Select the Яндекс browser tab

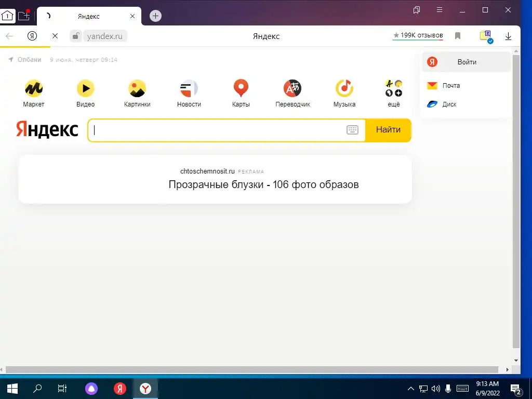[89, 16]
